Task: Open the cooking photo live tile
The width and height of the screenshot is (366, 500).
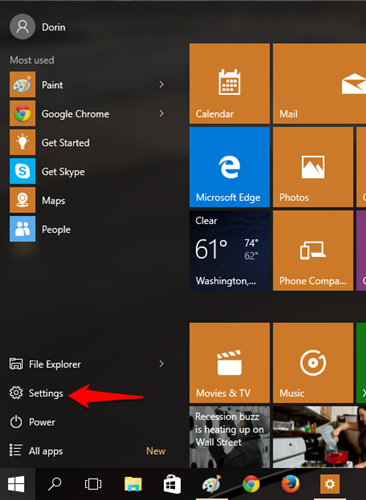Action: click(319, 437)
